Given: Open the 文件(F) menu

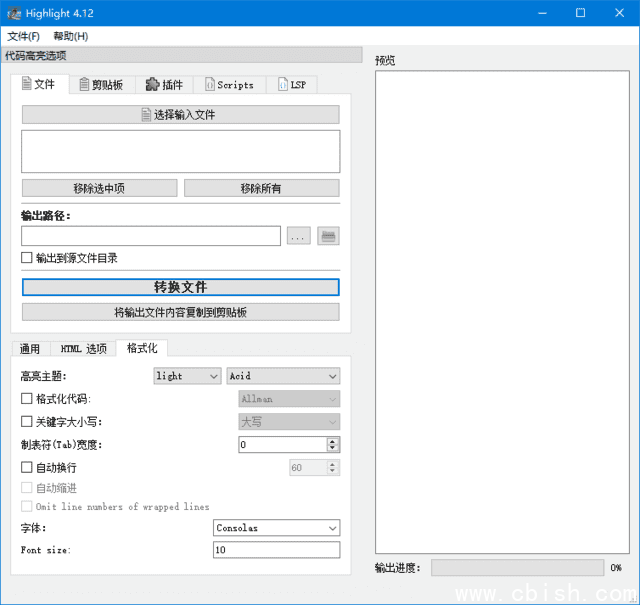Looking at the screenshot, I should [23, 36].
